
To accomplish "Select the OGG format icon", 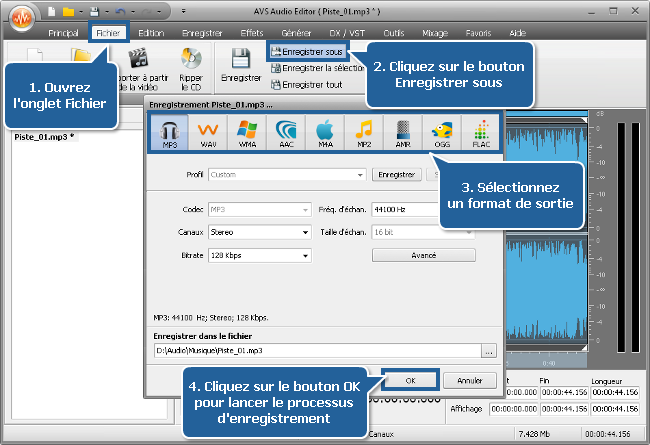I will [x=442, y=132].
